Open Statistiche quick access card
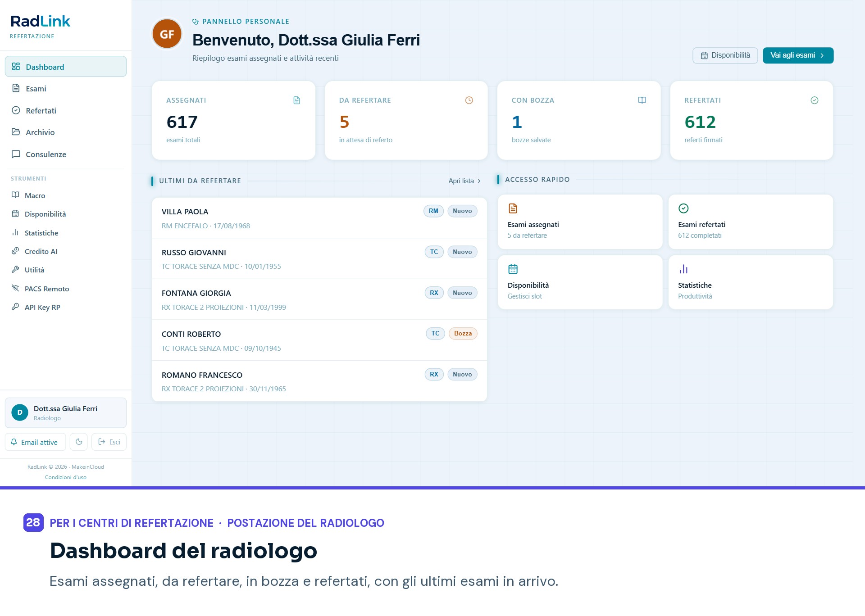This screenshot has height=616, width=865. (751, 282)
